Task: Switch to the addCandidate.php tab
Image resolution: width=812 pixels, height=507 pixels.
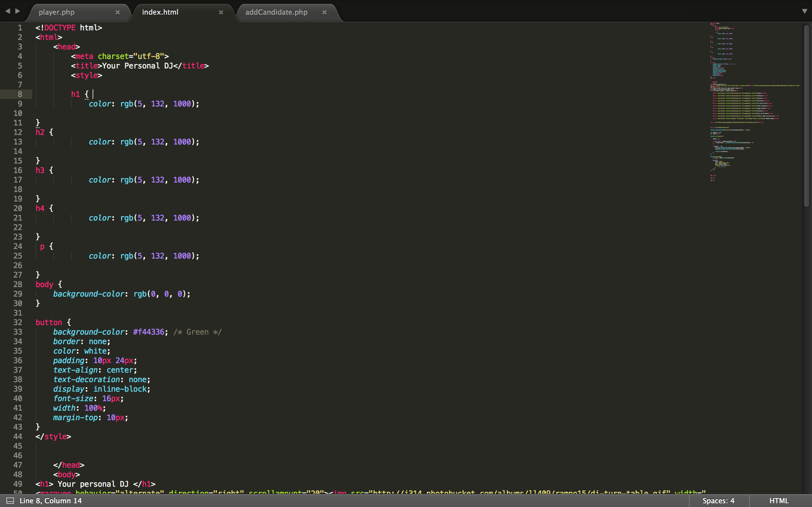Action: pos(277,12)
